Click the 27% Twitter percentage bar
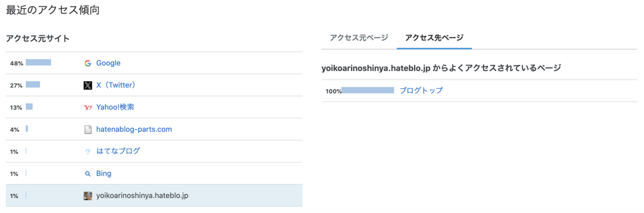 point(33,85)
